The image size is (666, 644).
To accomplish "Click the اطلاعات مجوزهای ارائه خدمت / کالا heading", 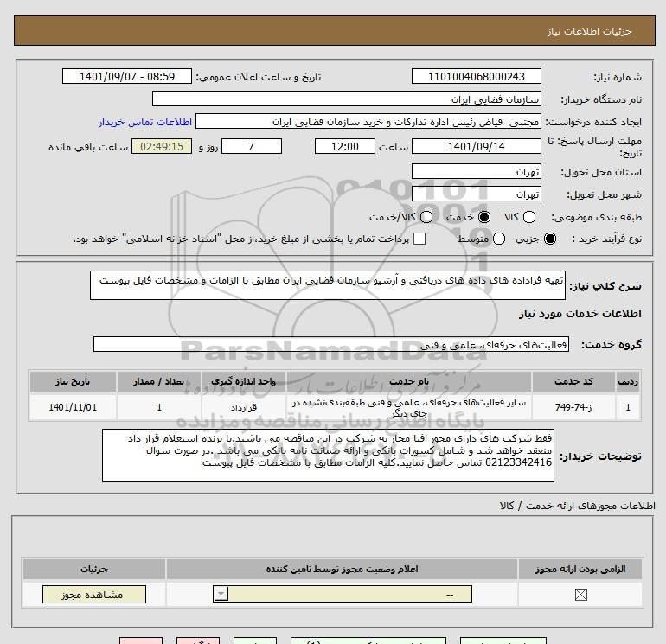I will [578, 506].
